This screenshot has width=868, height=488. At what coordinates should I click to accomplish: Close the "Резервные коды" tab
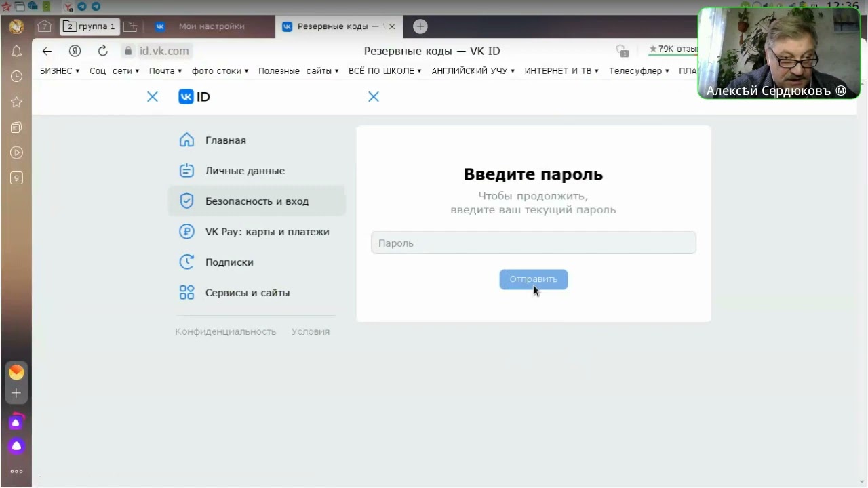(391, 26)
